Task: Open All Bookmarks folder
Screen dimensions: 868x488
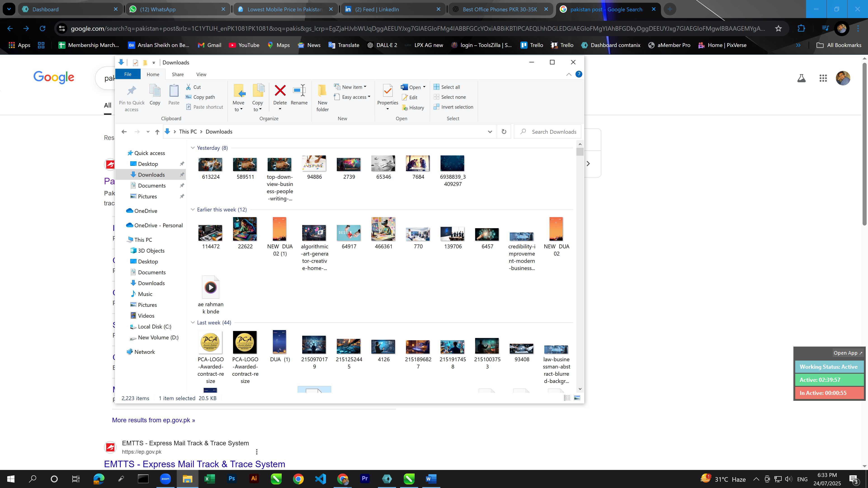Action: 839,45
